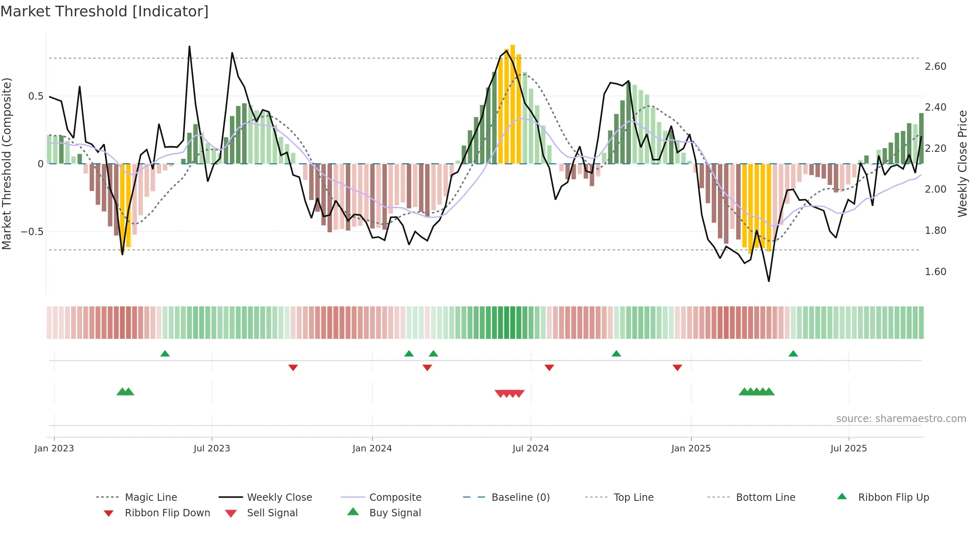
Task: Click the Market Threshold [Indicator] title
Action: click(105, 11)
